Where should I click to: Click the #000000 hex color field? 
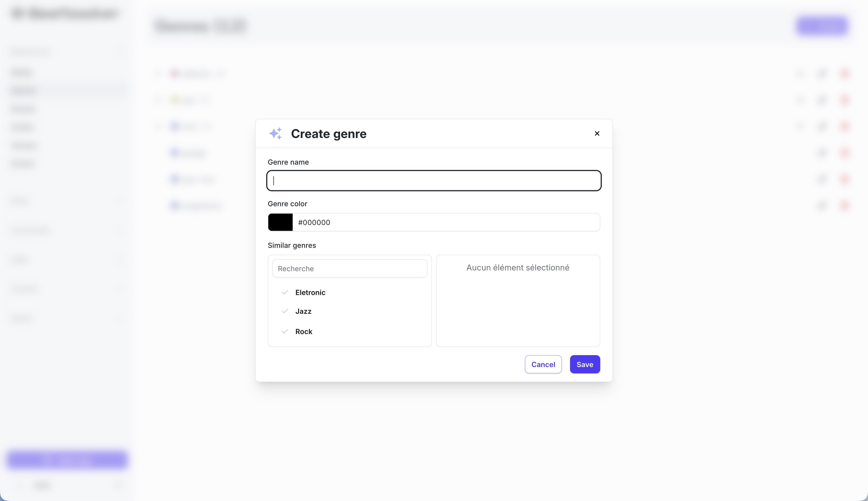(x=446, y=222)
